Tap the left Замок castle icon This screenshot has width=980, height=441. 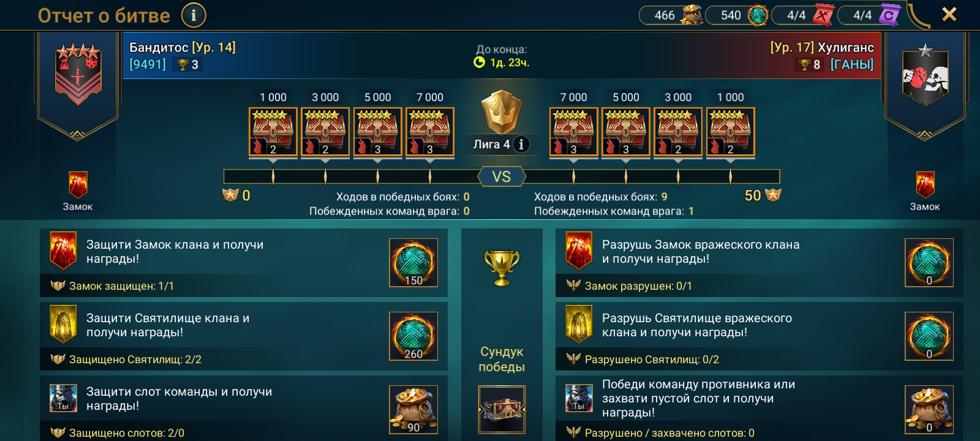point(78,186)
